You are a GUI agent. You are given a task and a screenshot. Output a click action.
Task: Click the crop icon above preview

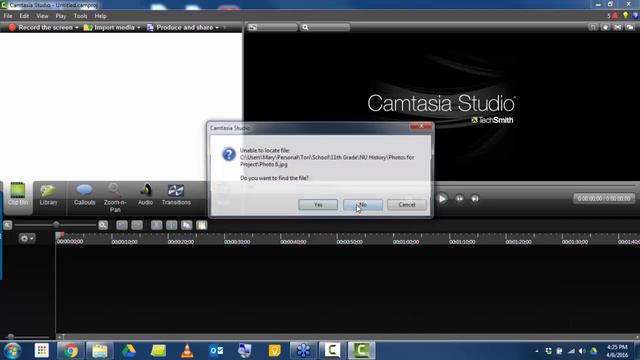coord(593,27)
